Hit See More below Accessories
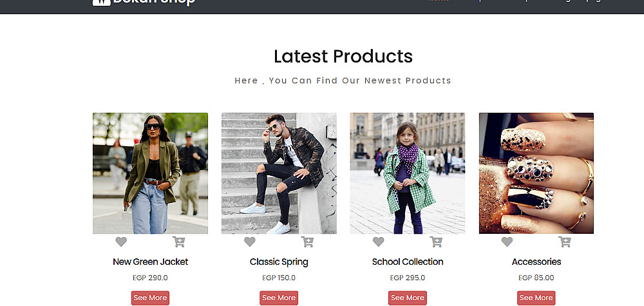The width and height of the screenshot is (644, 306). tap(536, 298)
